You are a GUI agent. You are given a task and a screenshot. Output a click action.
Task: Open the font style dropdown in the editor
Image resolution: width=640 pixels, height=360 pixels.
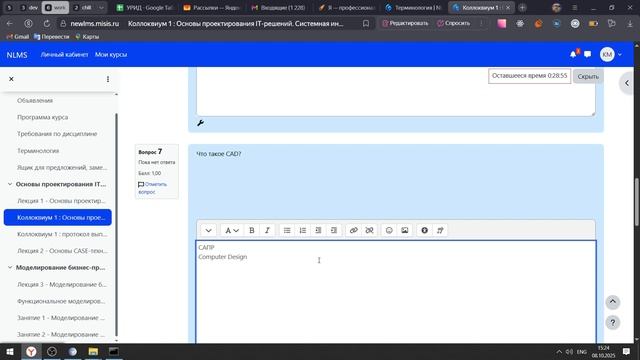point(232,230)
